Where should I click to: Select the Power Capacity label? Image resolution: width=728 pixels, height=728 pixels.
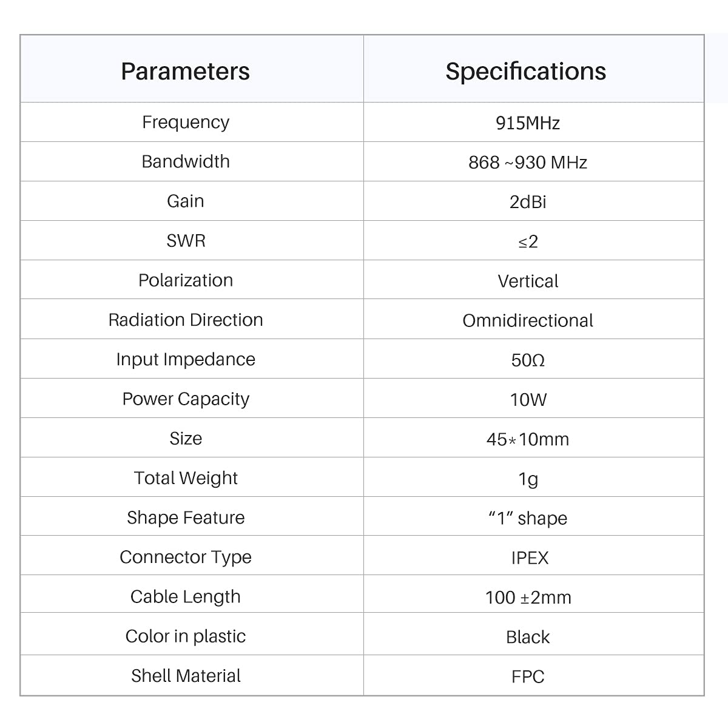click(x=186, y=399)
